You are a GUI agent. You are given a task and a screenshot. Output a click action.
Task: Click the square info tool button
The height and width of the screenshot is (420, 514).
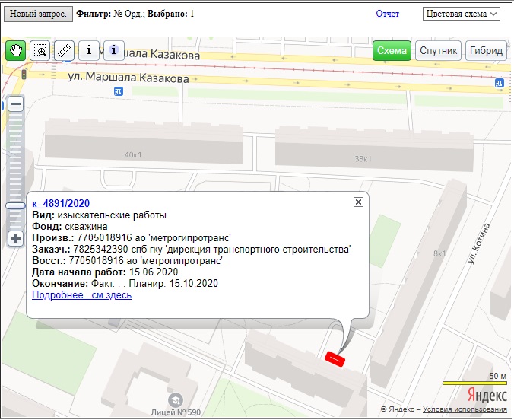[89, 51]
